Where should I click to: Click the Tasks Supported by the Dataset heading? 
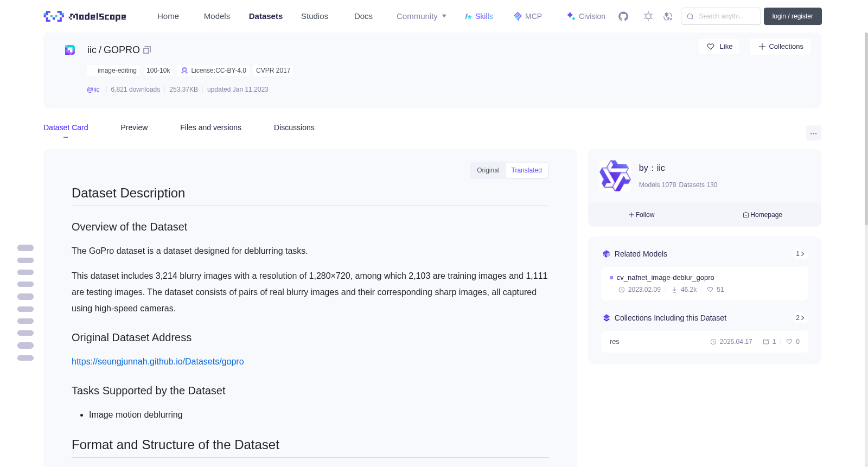[x=149, y=391]
